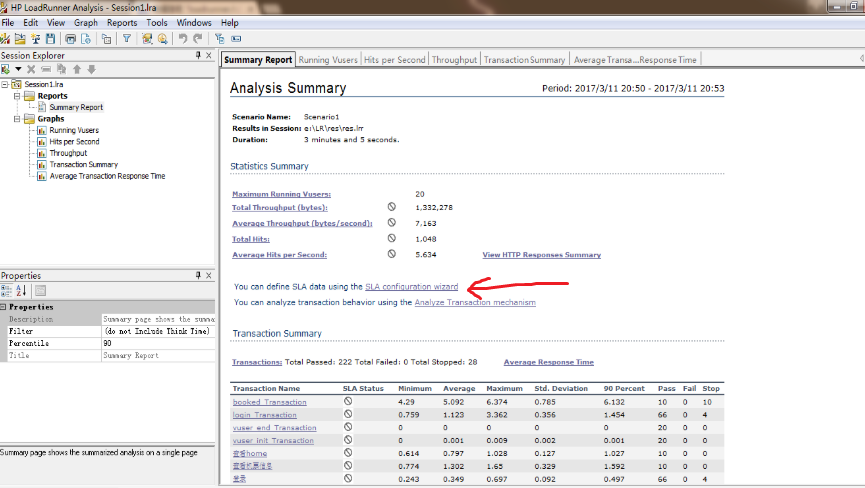Open dropdown arrow beside add graph icon
This screenshot has height=488, width=865.
pos(18,69)
